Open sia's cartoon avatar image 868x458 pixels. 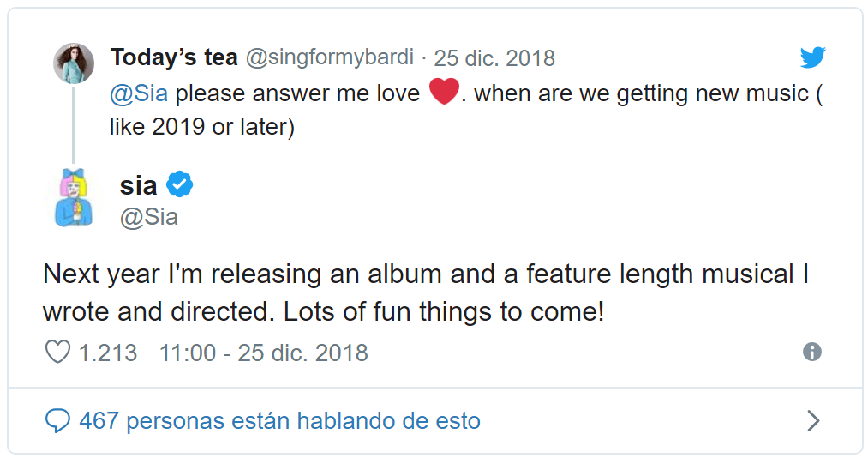[x=74, y=198]
